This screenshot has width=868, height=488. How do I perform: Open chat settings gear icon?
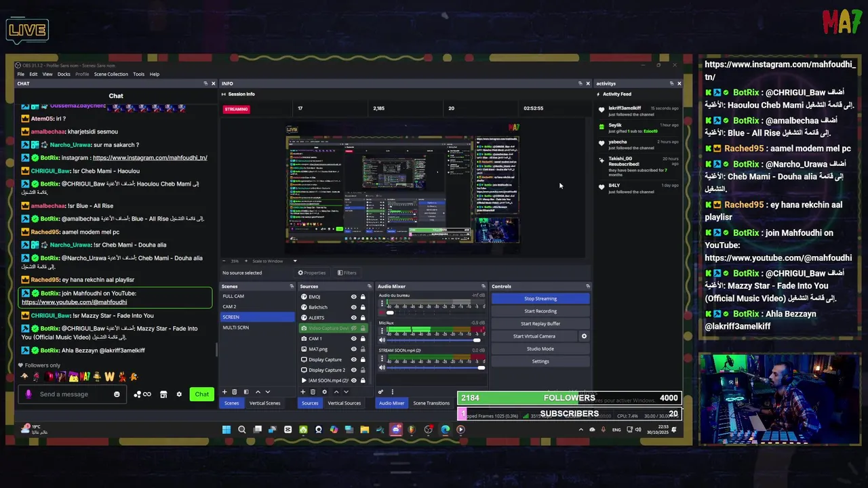[179, 394]
